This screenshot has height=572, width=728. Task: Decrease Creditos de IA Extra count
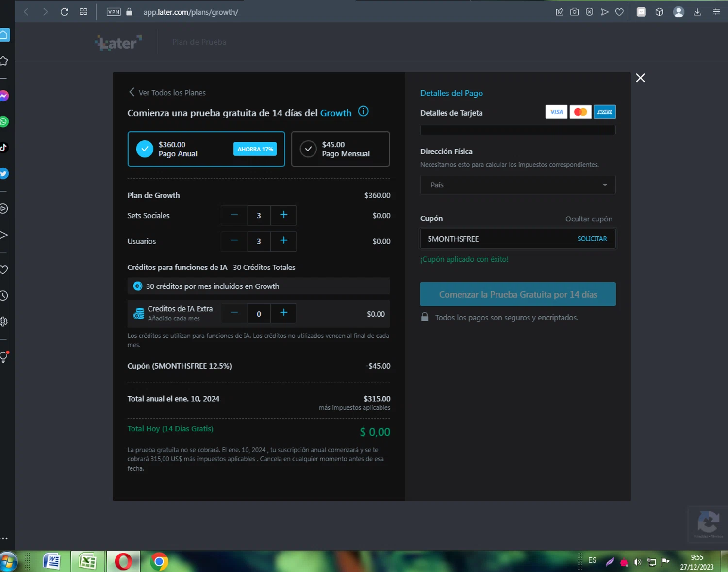pyautogui.click(x=234, y=314)
